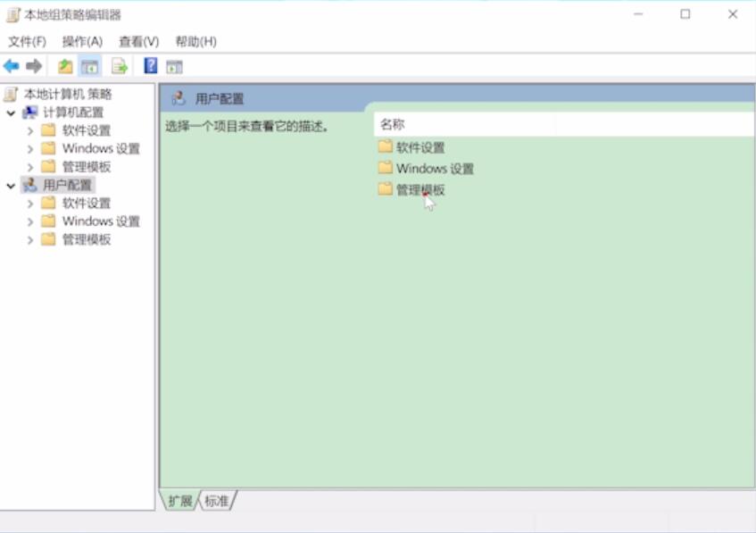
Task: Click folder icon of Windows 设置 under 计算机配置
Action: point(48,148)
